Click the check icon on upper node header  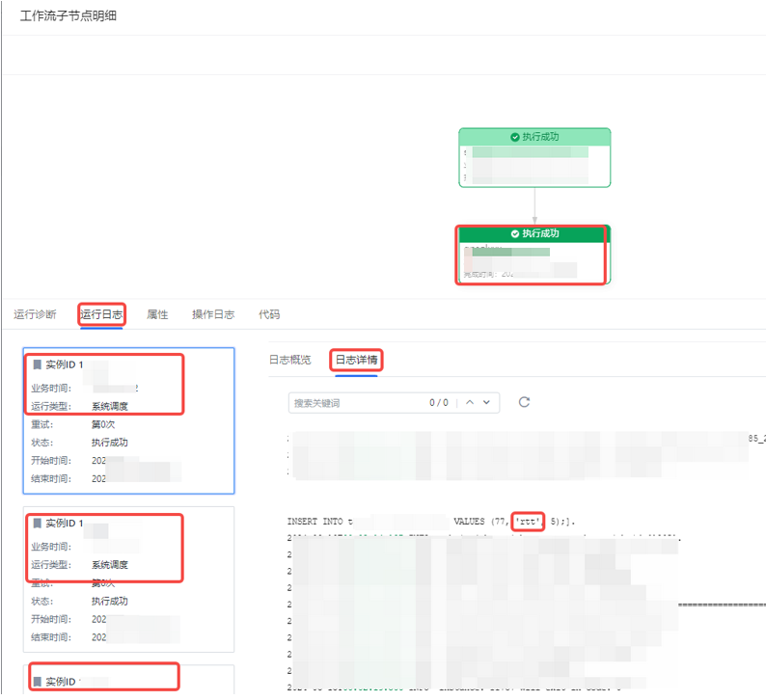(x=515, y=137)
